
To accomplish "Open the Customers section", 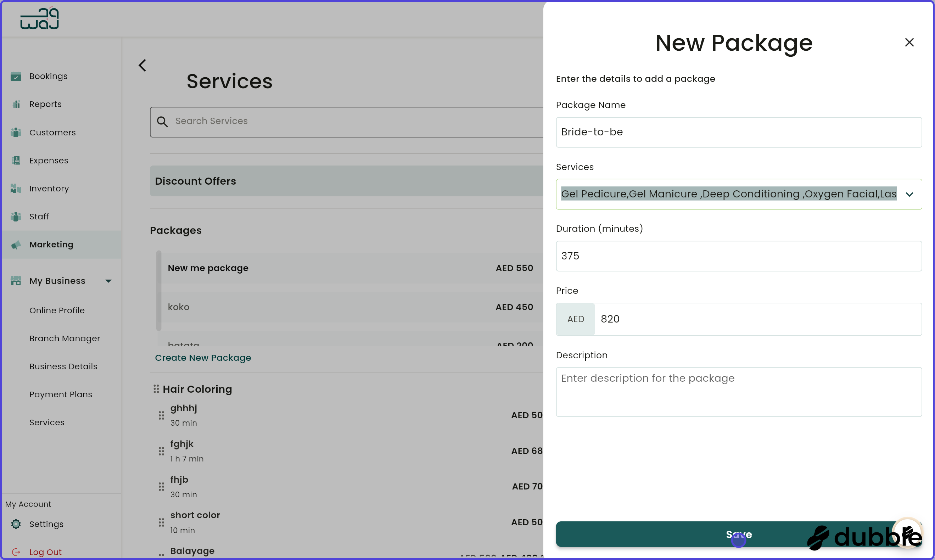I will click(x=16, y=133).
